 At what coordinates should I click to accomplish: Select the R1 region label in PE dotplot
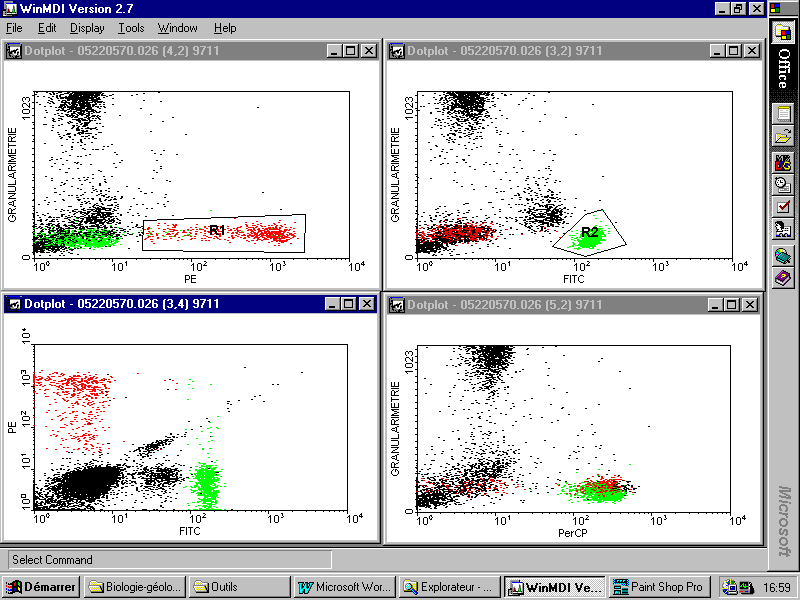click(x=216, y=230)
